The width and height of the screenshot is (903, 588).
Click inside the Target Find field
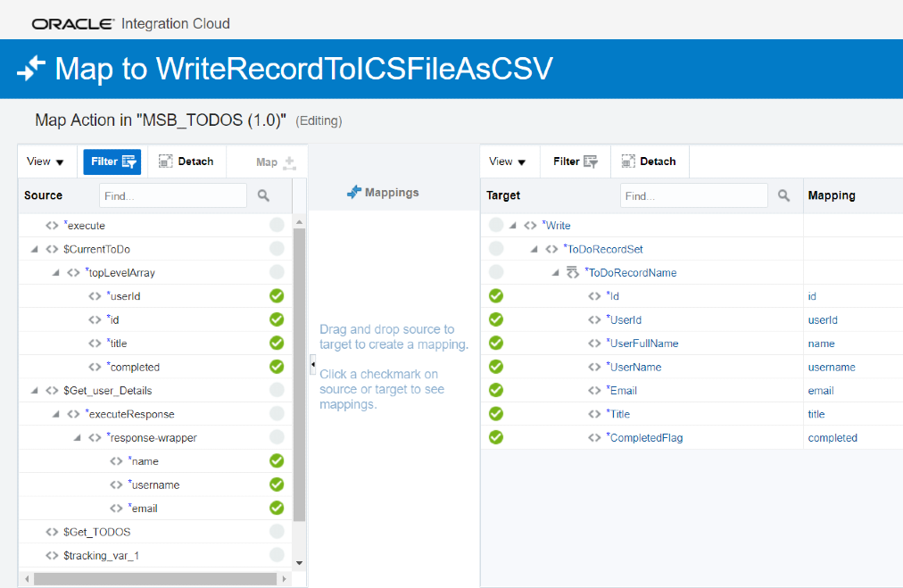point(693,195)
